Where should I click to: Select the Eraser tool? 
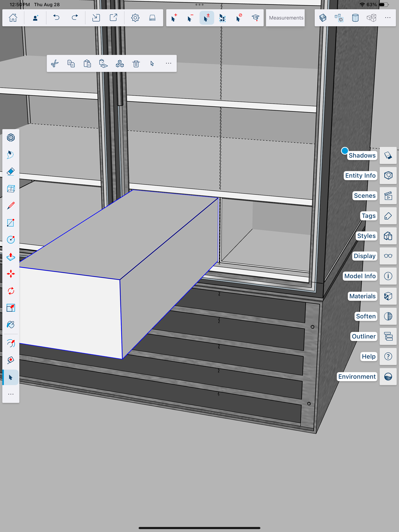(11, 172)
